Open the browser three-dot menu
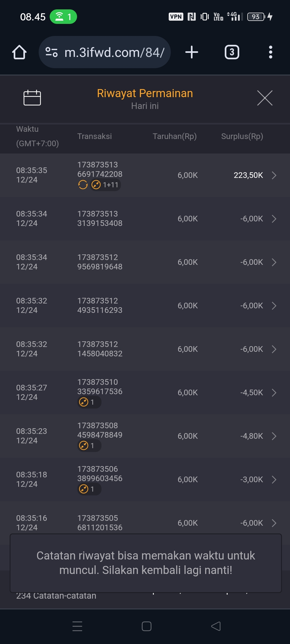The height and width of the screenshot is (644, 290). point(270,52)
